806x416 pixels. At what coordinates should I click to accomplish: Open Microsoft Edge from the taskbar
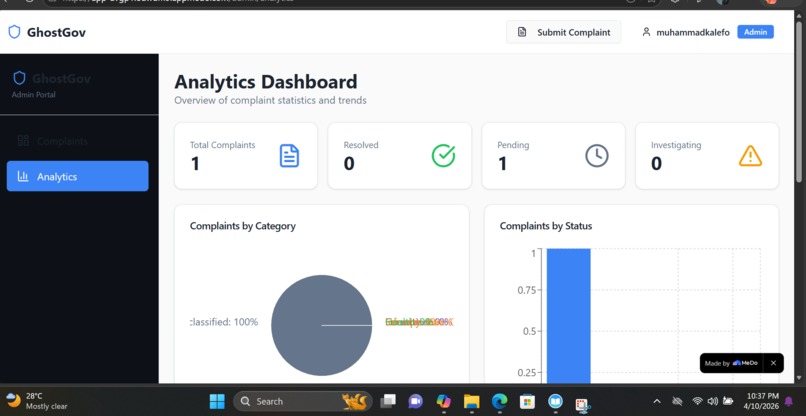pyautogui.click(x=499, y=401)
